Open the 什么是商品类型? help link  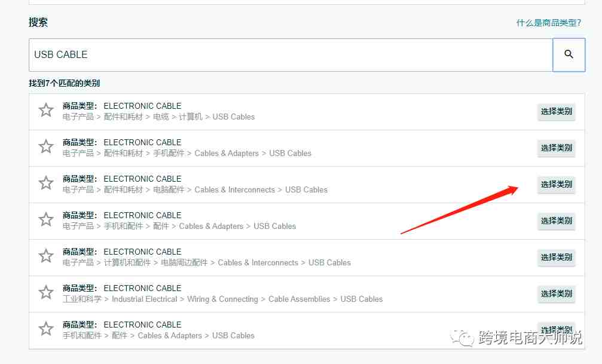click(549, 23)
